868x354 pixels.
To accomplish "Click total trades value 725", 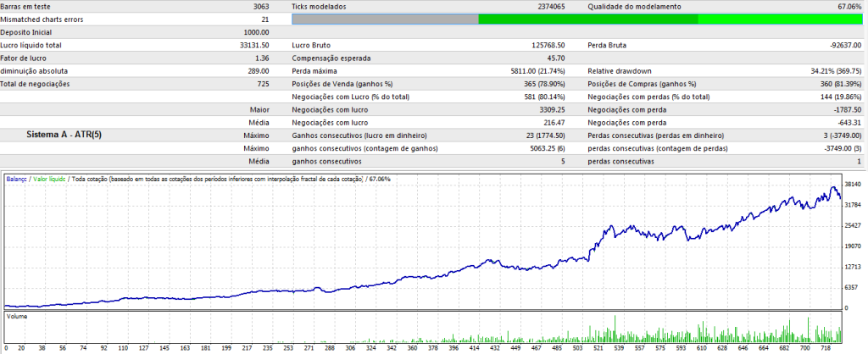I will coord(264,84).
